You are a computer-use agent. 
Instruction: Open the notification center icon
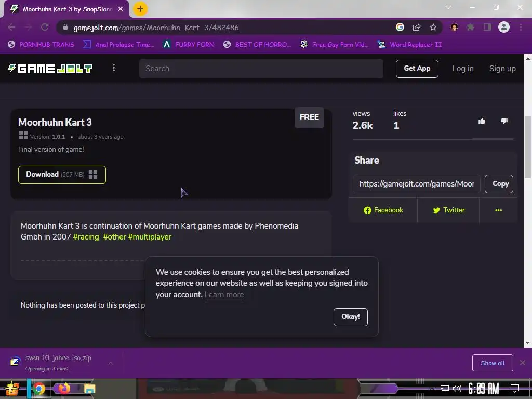click(x=515, y=389)
